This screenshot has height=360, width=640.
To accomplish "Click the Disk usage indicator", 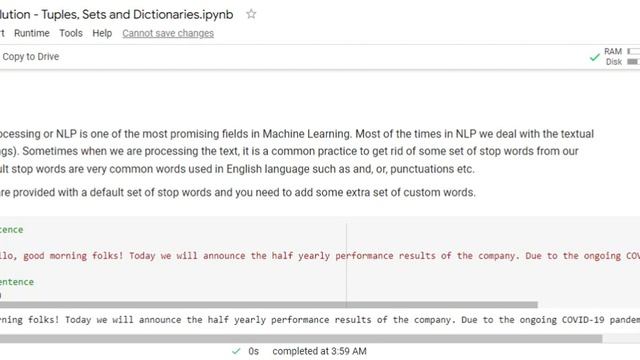I will pos(622,62).
